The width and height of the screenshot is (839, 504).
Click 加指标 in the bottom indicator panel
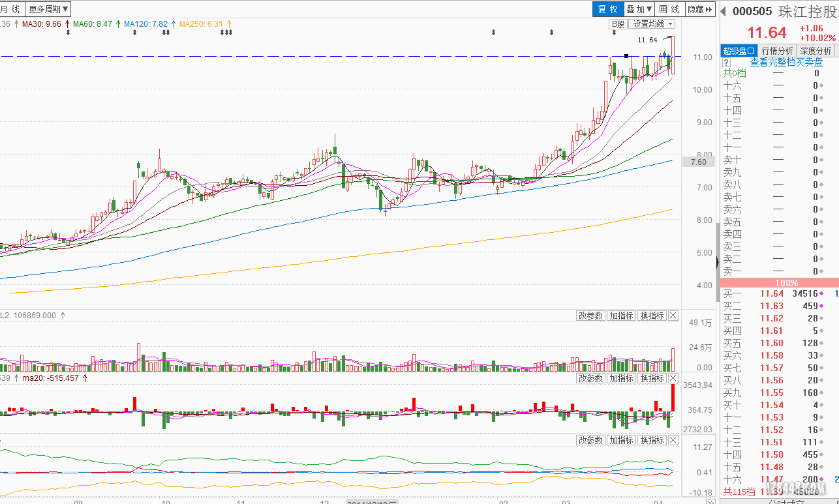621,440
